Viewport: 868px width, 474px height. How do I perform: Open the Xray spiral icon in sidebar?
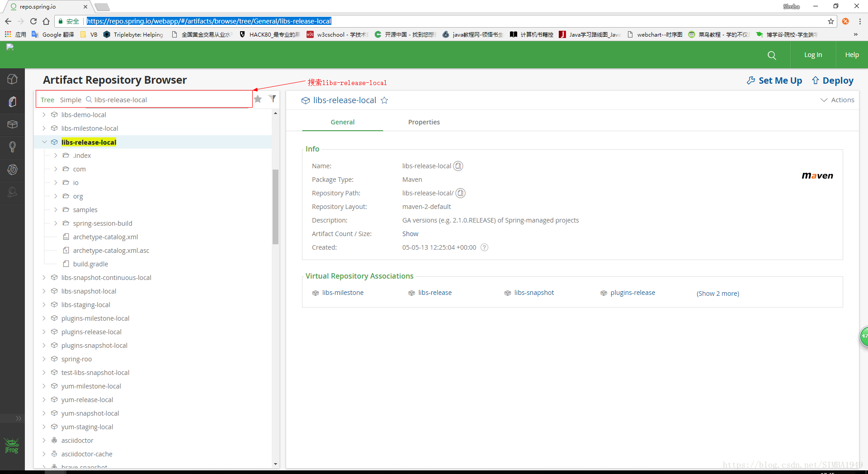12,170
